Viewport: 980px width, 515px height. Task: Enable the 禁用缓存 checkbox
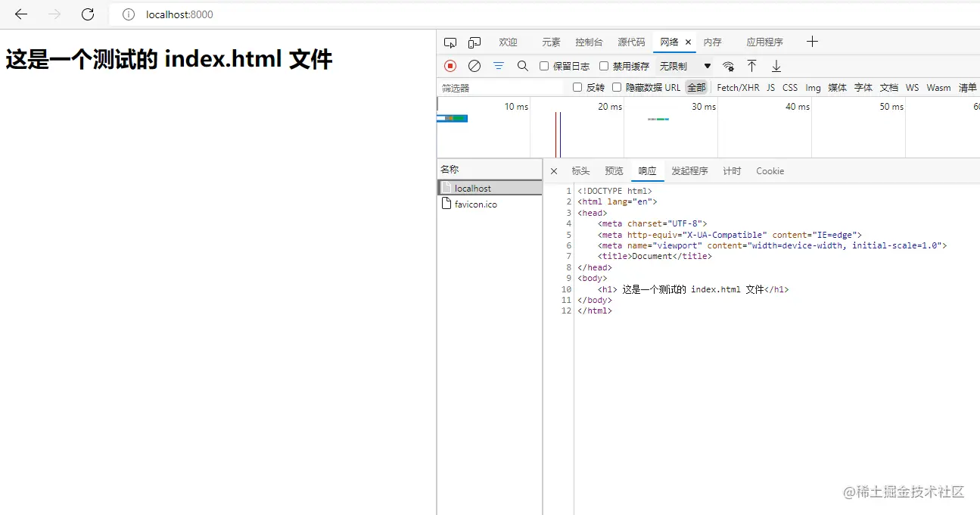pos(602,66)
